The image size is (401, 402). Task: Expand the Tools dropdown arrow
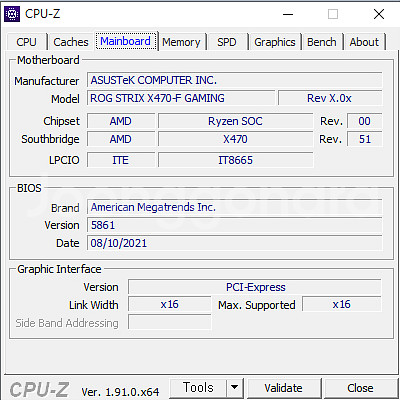click(x=235, y=388)
